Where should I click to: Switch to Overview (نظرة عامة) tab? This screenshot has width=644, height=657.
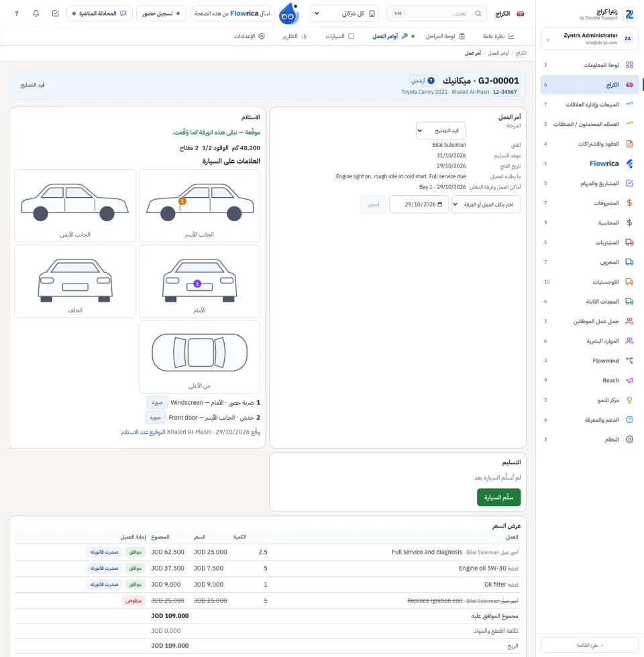(498, 36)
